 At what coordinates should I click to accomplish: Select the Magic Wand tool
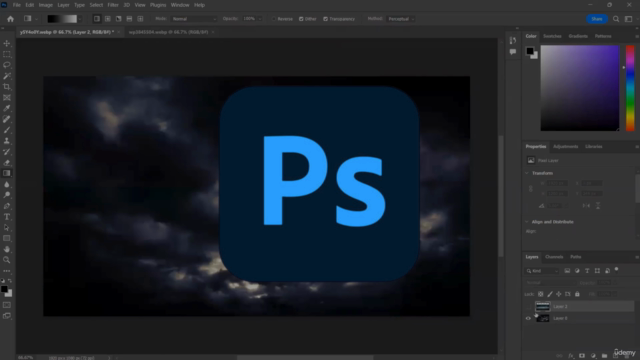[7, 76]
